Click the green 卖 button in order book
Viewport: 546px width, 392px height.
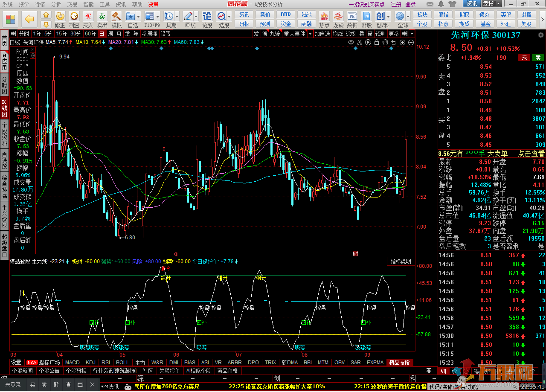pos(538,58)
